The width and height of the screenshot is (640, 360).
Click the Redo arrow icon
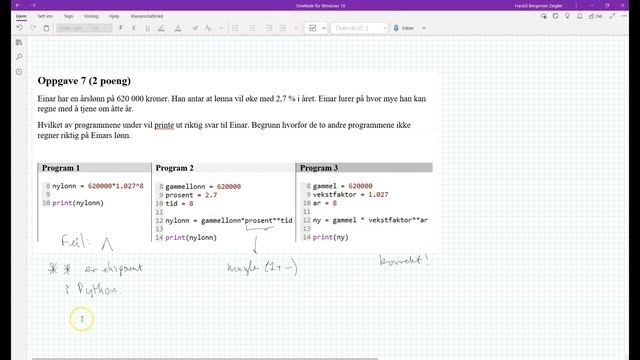pos(33,28)
